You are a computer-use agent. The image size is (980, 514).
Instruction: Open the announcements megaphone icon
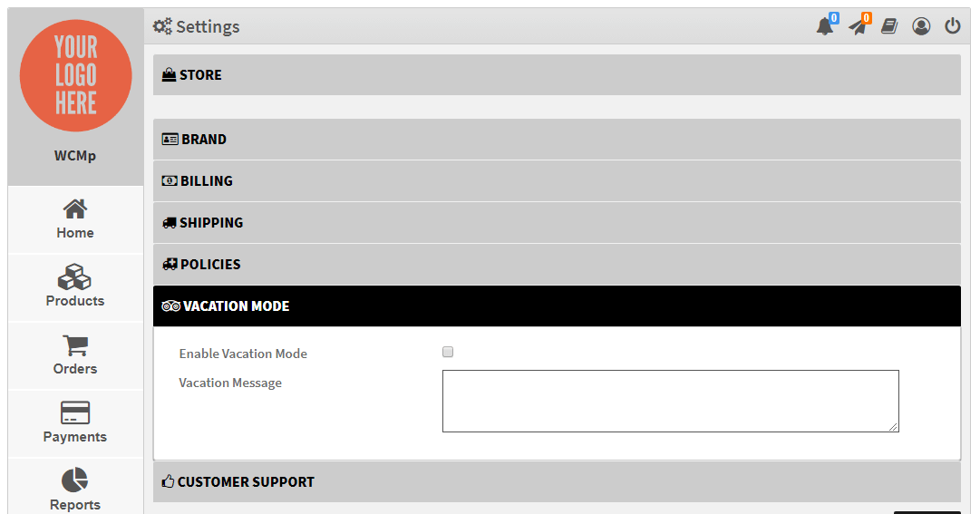[x=857, y=26]
